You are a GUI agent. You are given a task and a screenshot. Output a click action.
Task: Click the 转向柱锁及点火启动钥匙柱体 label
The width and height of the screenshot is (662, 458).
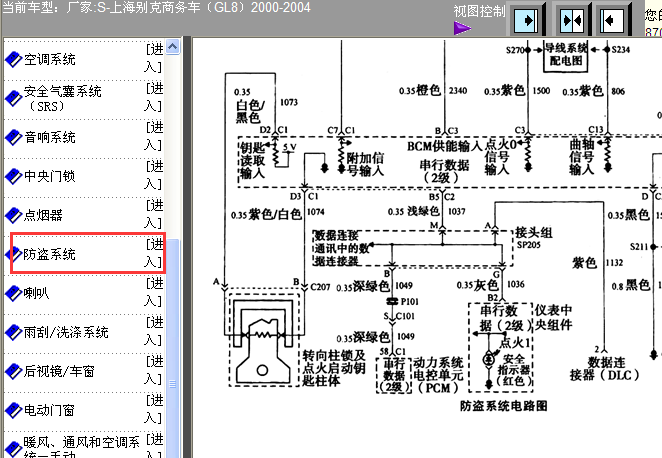334,368
